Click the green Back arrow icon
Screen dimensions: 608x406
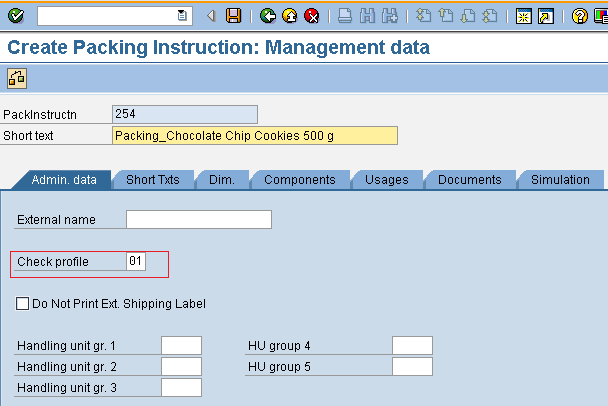tap(267, 15)
